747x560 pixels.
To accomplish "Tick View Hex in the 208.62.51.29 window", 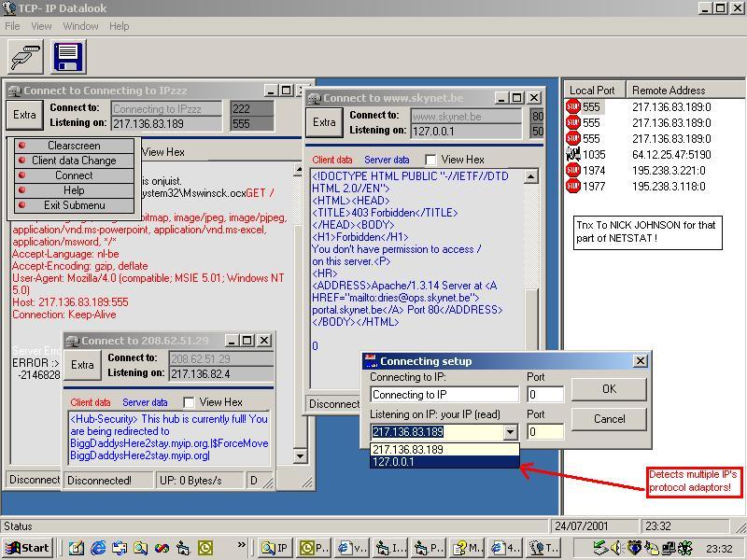I will (x=190, y=402).
